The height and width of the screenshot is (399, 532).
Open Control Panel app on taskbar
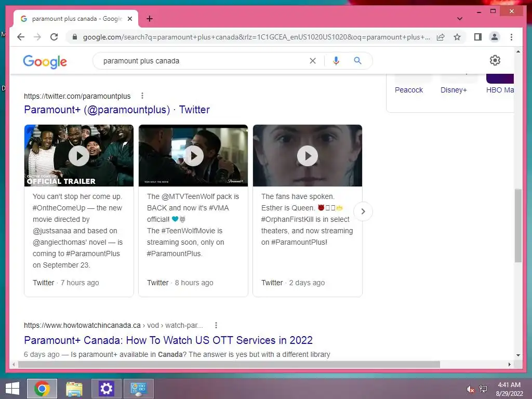click(x=138, y=389)
